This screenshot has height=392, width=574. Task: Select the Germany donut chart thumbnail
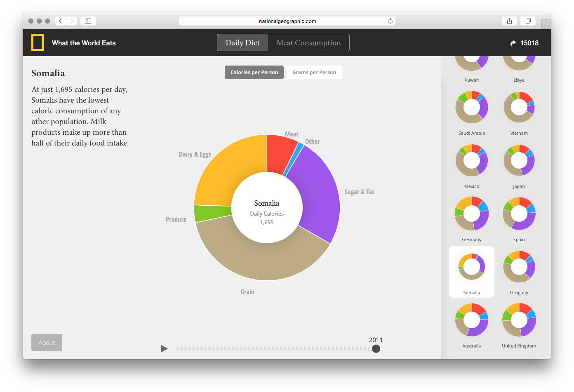[471, 214]
